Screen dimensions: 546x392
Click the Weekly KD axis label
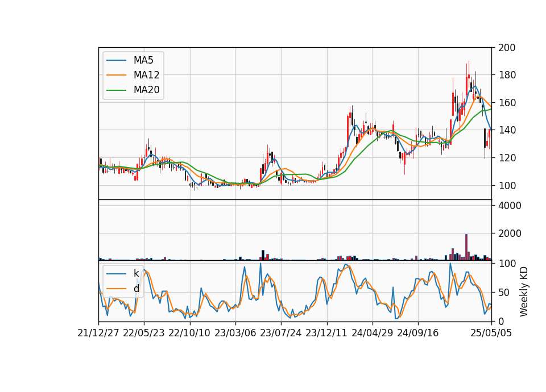(x=523, y=291)
